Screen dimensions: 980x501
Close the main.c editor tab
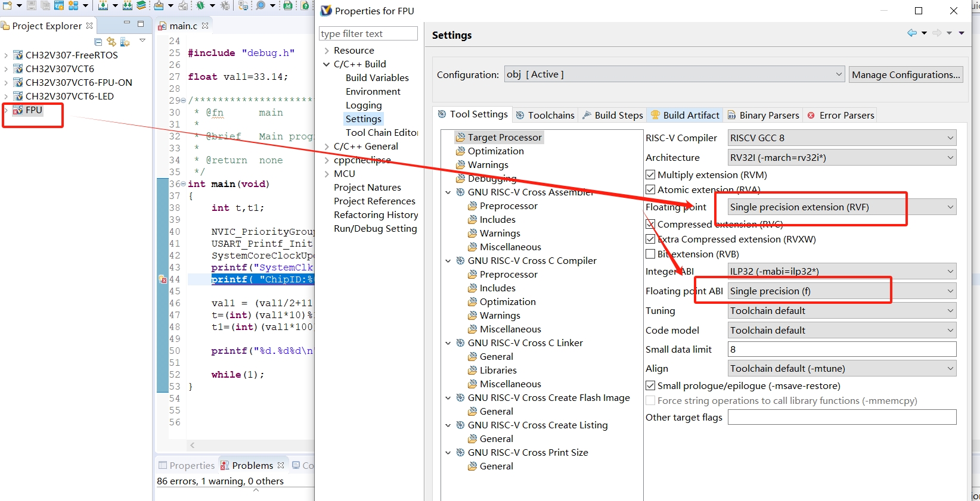[x=206, y=26]
